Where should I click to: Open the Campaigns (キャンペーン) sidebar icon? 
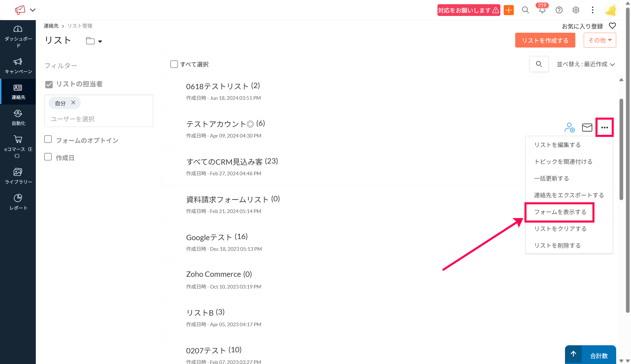[x=18, y=65]
